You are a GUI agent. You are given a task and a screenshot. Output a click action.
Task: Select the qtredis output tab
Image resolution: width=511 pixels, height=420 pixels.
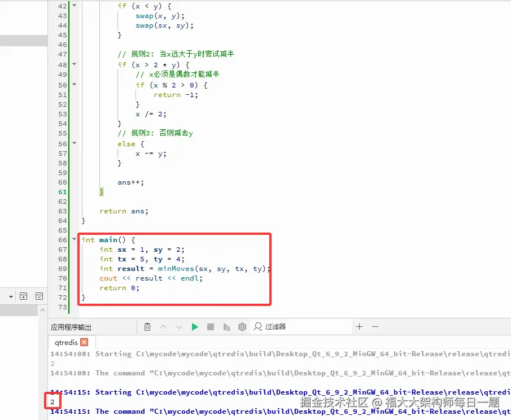[x=66, y=342]
